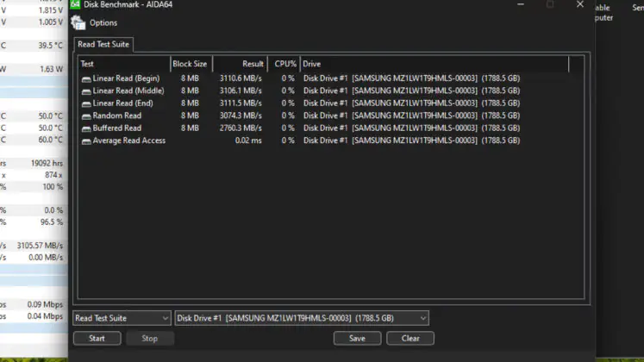Close the Disk Benchmark window
Viewport: 644px width, 362px height.
click(580, 4)
